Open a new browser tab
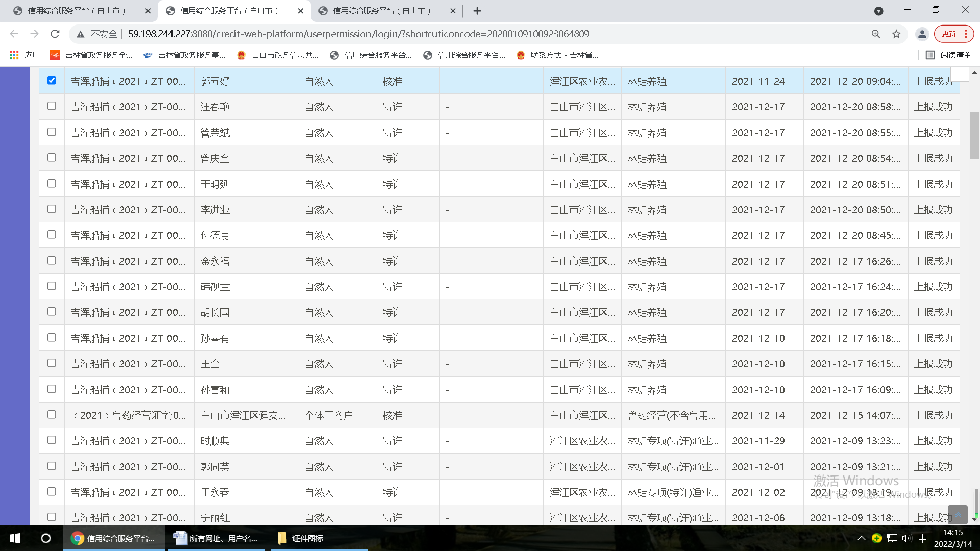980x551 pixels. point(477,11)
